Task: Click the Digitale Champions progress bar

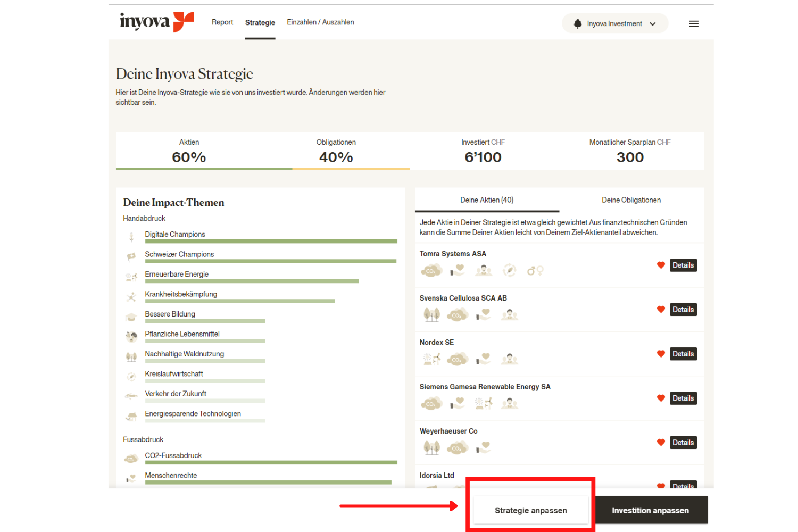Action: coord(271,242)
